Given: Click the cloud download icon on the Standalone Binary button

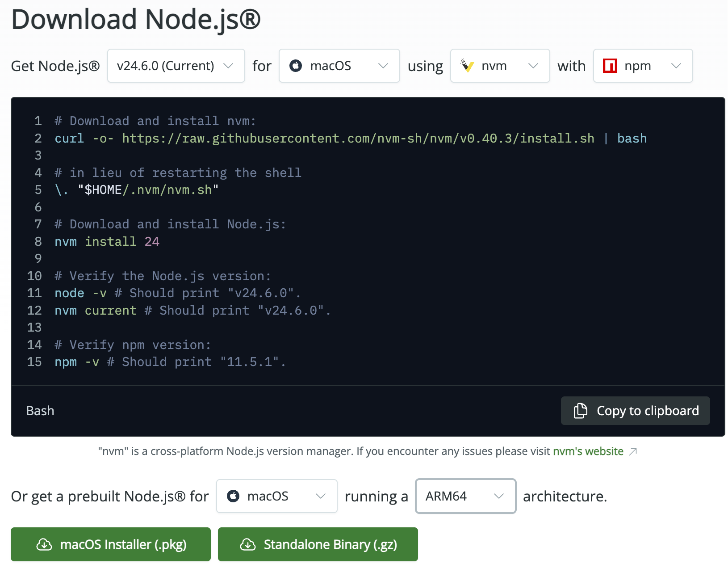Looking at the screenshot, I should pos(248,544).
